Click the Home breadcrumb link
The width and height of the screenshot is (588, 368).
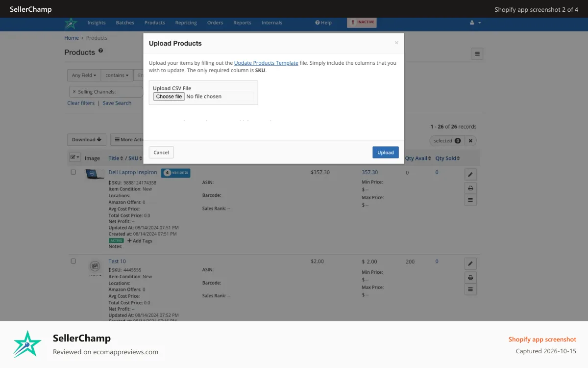[72, 38]
